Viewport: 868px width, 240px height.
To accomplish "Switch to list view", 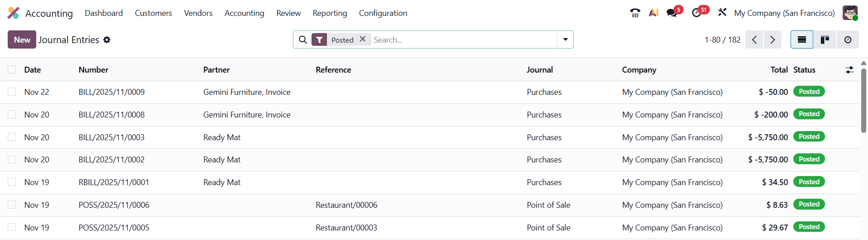I will pos(802,40).
